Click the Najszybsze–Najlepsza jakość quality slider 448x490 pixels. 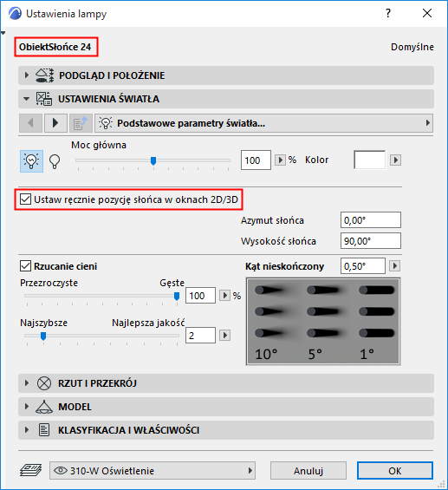101,336
